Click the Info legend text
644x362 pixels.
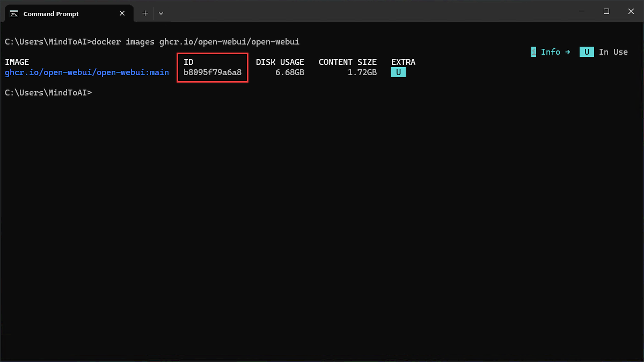pos(551,52)
